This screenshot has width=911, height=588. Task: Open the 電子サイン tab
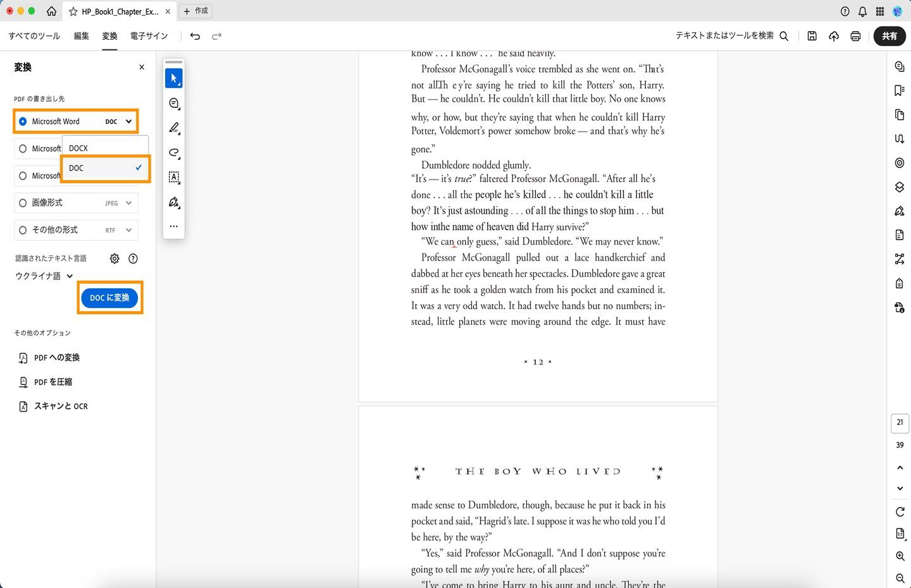point(149,36)
